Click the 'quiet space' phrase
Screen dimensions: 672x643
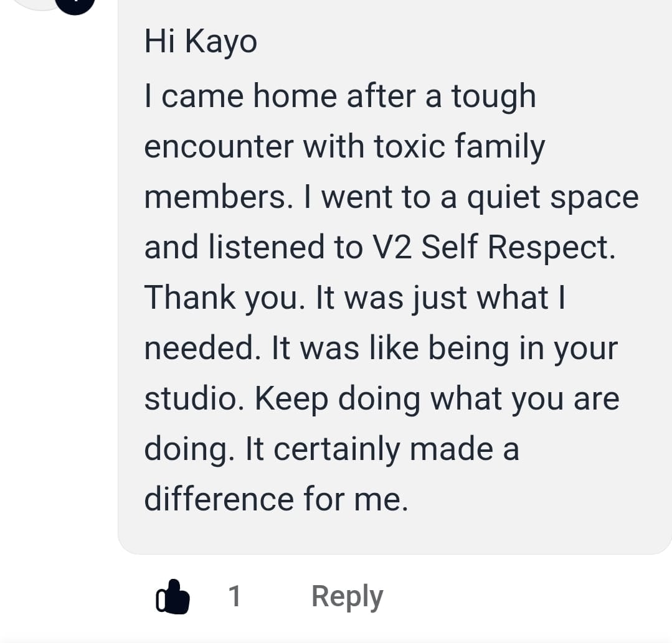553,198
